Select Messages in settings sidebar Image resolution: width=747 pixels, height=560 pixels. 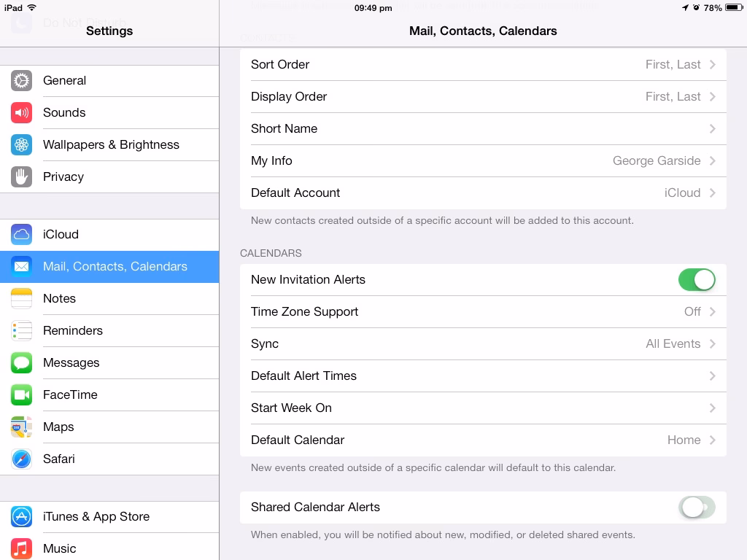[109, 363]
